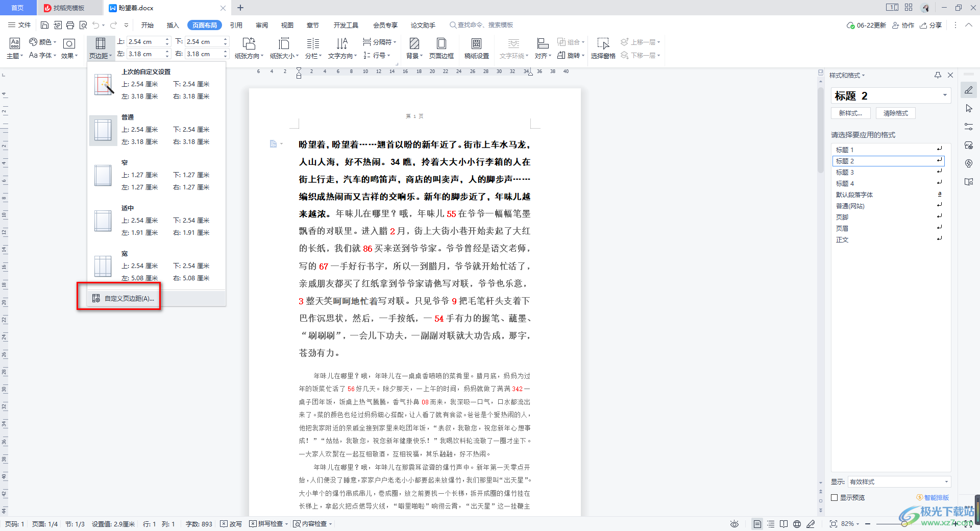Open the 颜色 colors dropdown
Viewport: 980px width, 531px height.
pos(43,42)
